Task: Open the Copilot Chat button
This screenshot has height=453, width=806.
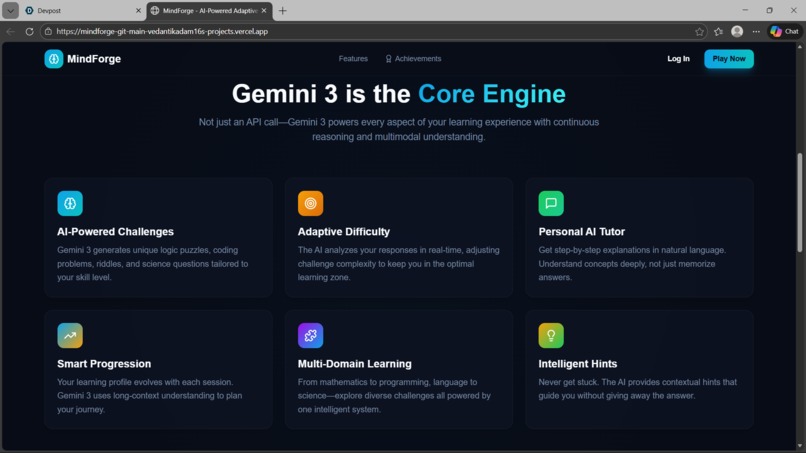Action: click(x=784, y=31)
